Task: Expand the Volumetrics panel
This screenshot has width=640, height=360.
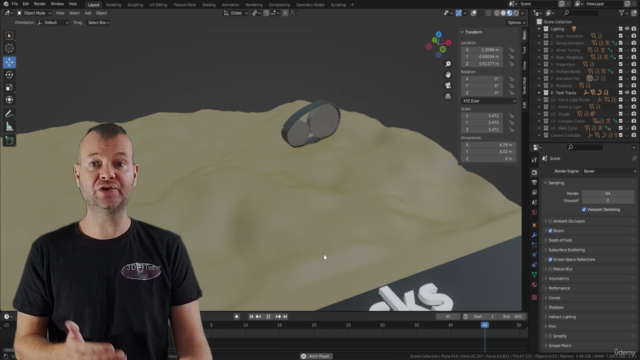Action: pos(546,279)
